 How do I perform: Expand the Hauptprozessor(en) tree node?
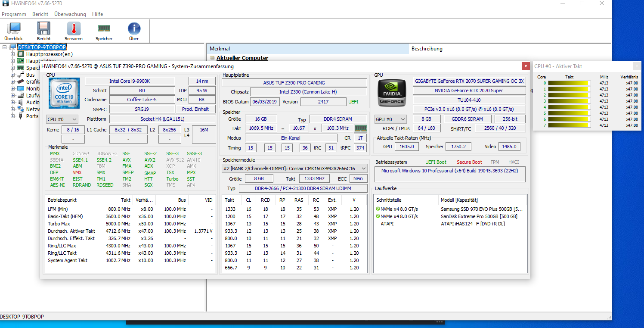pyautogui.click(x=13, y=54)
